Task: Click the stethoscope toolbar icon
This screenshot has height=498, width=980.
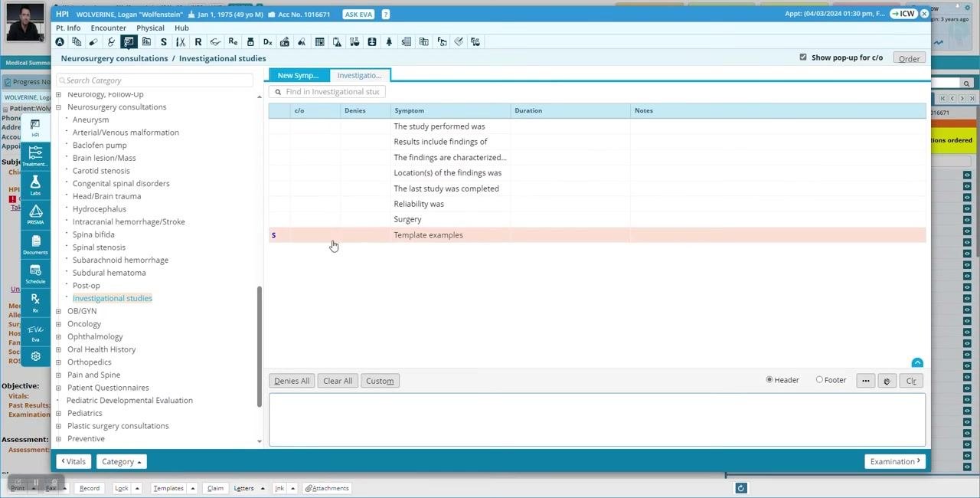Action: pos(111,41)
